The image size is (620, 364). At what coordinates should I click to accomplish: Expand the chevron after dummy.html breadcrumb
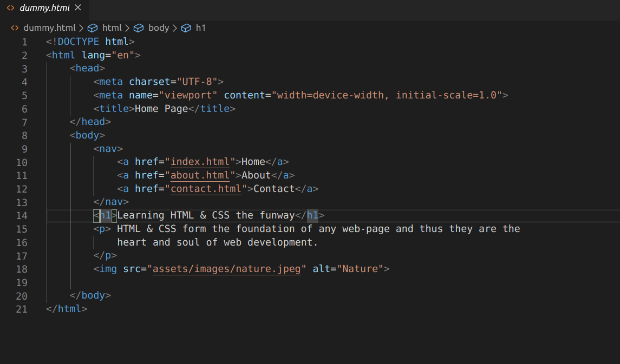coord(81,28)
